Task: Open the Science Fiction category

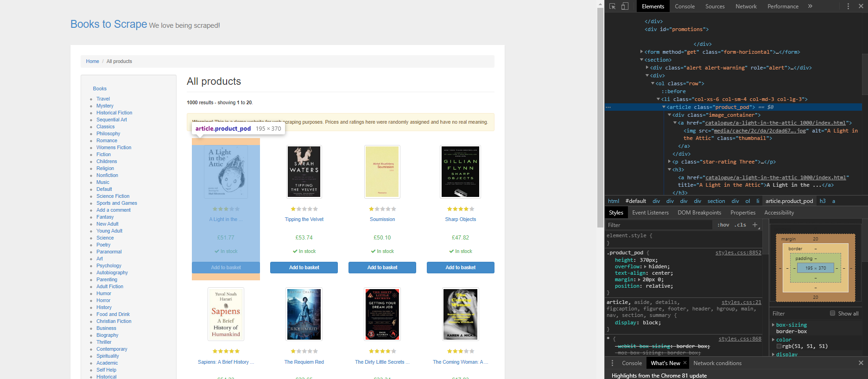Action: 113,196
